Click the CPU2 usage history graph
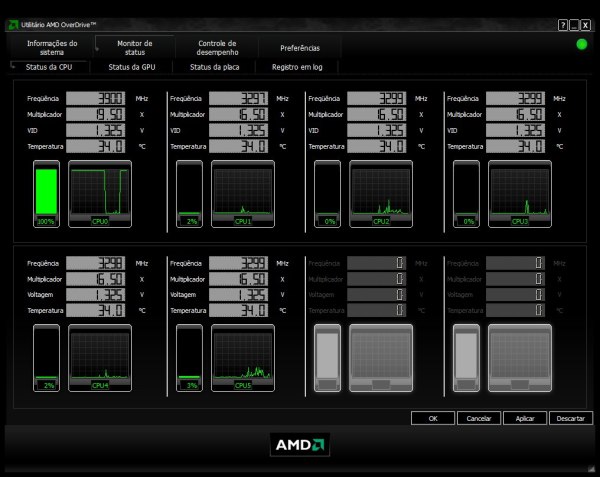600x477 pixels. (381, 194)
